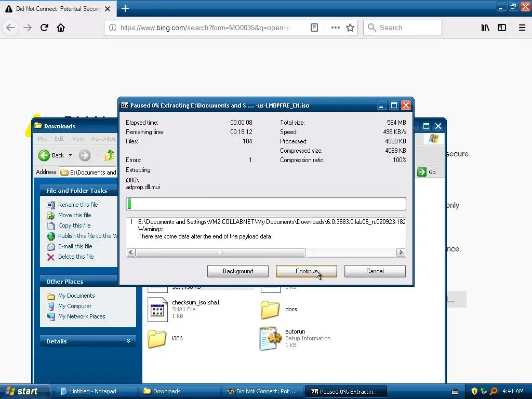Image resolution: width=532 pixels, height=399 pixels.
Task: Open Back history dropdown arrow in Downloads
Action: [70, 155]
